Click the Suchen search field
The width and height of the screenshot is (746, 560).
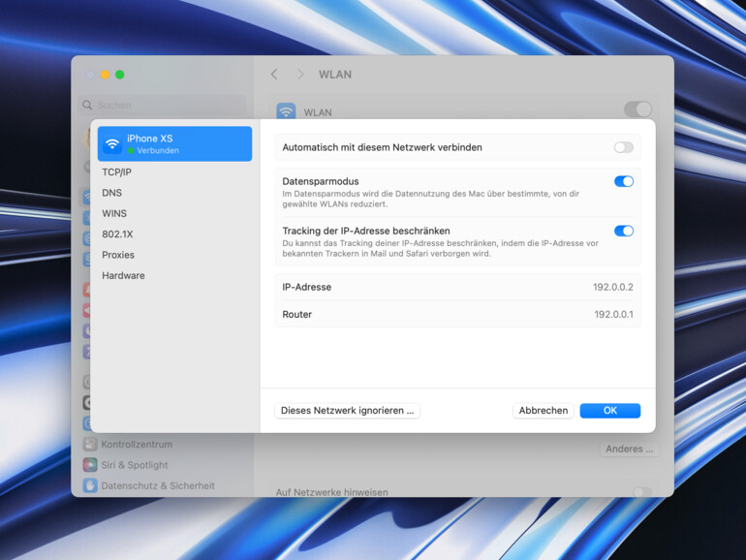[162, 106]
